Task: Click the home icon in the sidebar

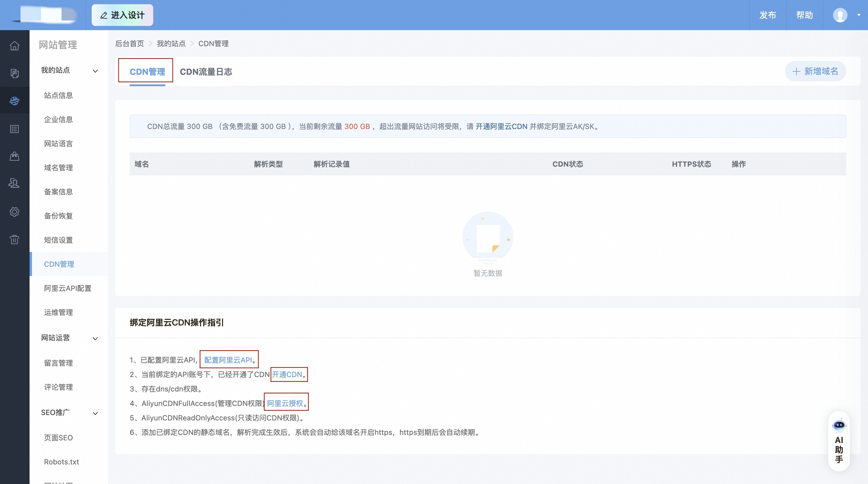Action: [x=14, y=46]
